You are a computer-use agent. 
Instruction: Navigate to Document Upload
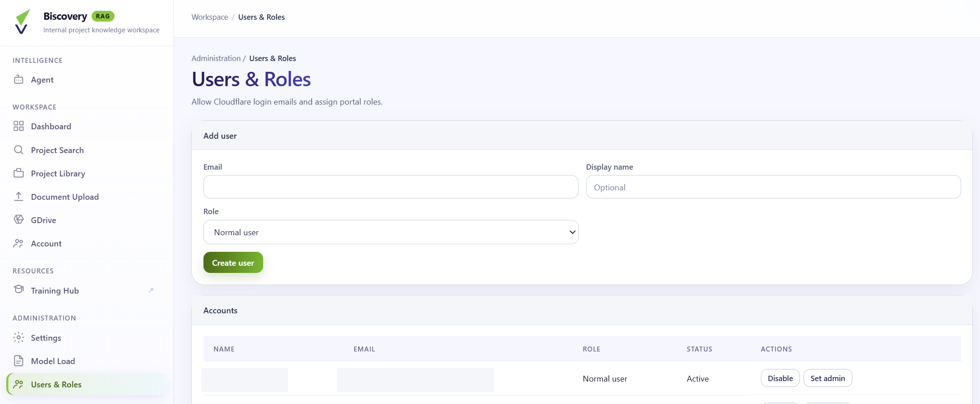coord(87,197)
